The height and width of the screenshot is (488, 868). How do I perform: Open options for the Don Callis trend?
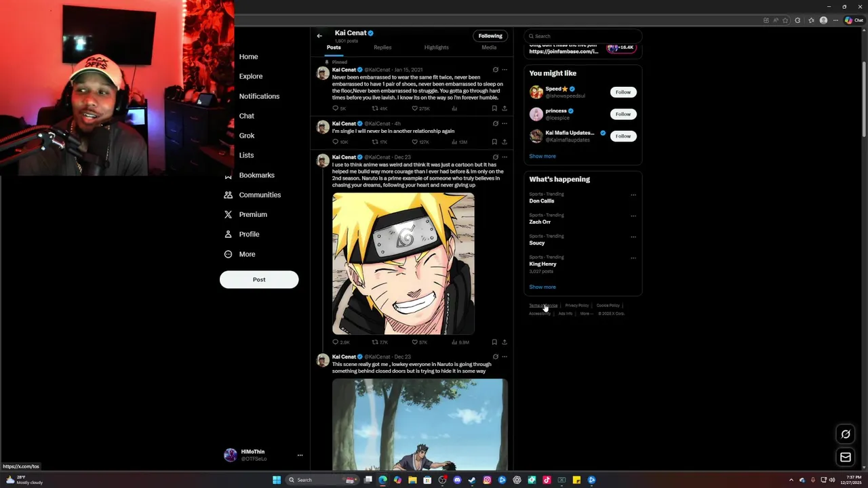tap(633, 195)
